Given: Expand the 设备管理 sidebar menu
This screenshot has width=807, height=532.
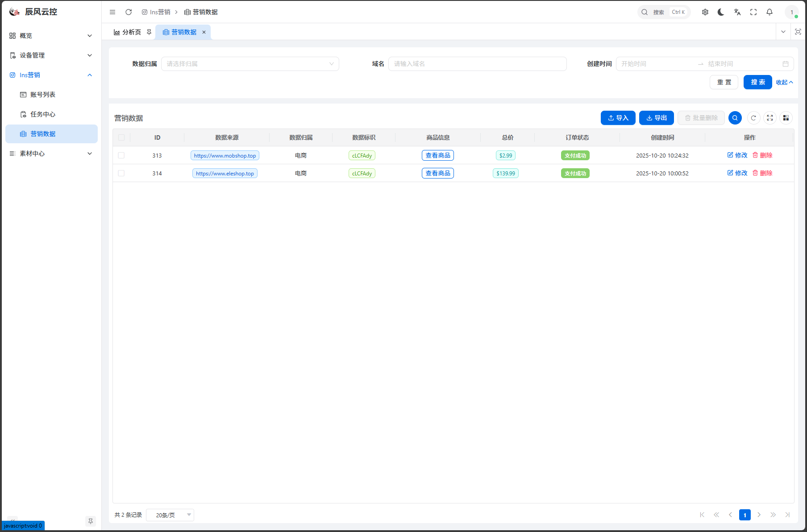Looking at the screenshot, I should (51, 55).
